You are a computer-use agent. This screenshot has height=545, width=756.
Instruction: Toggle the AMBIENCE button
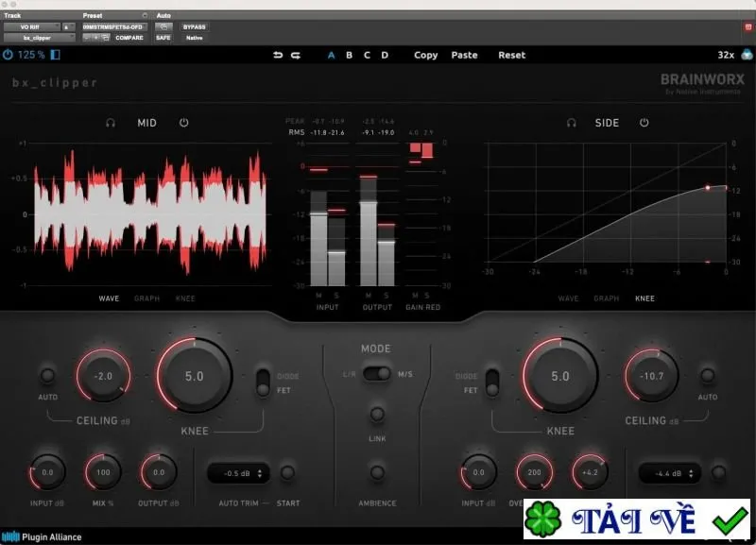tap(377, 472)
